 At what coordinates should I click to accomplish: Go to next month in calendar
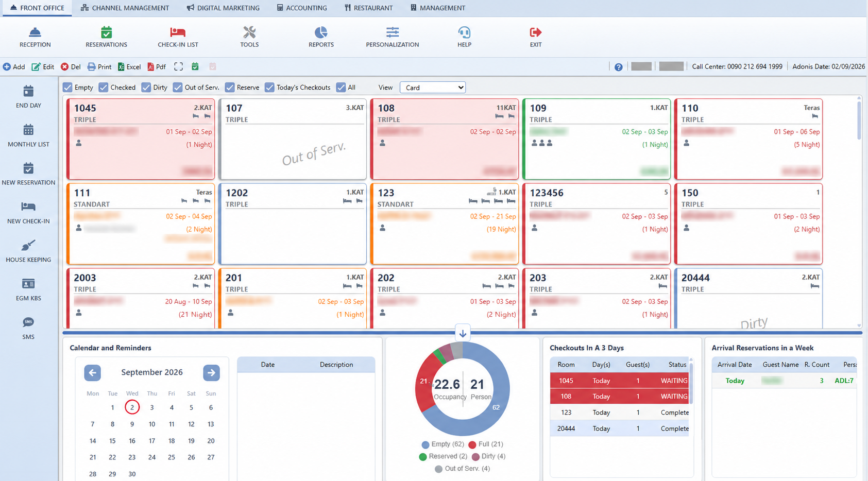click(211, 372)
